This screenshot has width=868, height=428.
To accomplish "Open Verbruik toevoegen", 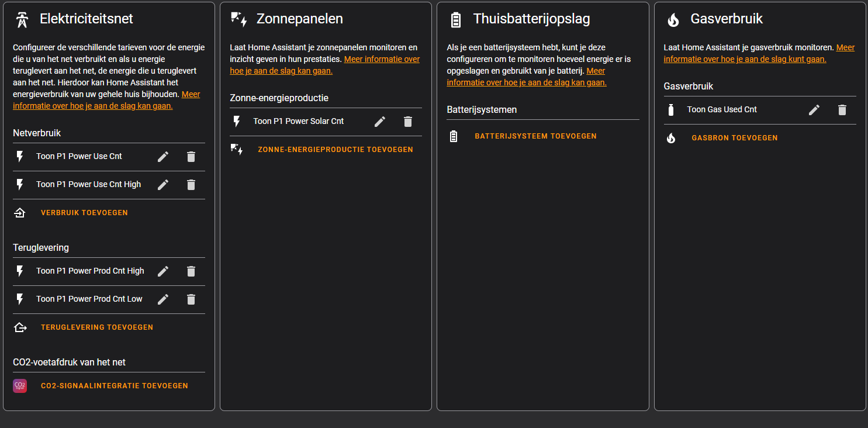I will [84, 212].
